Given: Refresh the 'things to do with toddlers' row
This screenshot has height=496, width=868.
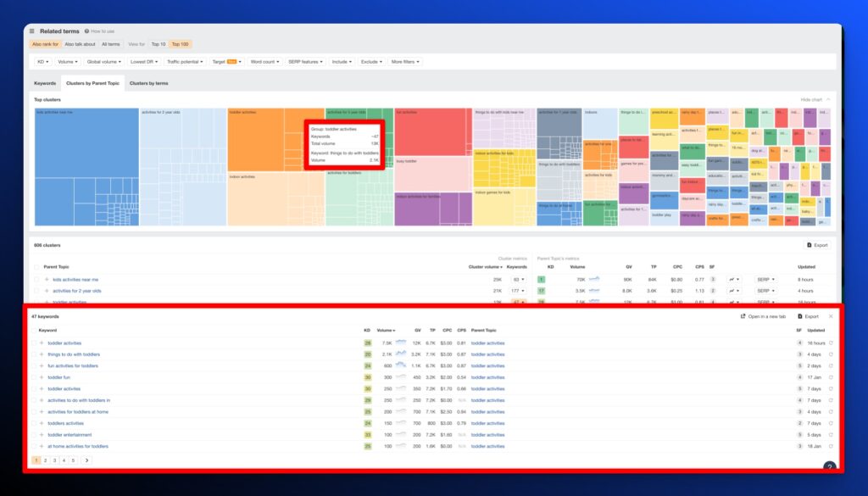Looking at the screenshot, I should (831, 354).
